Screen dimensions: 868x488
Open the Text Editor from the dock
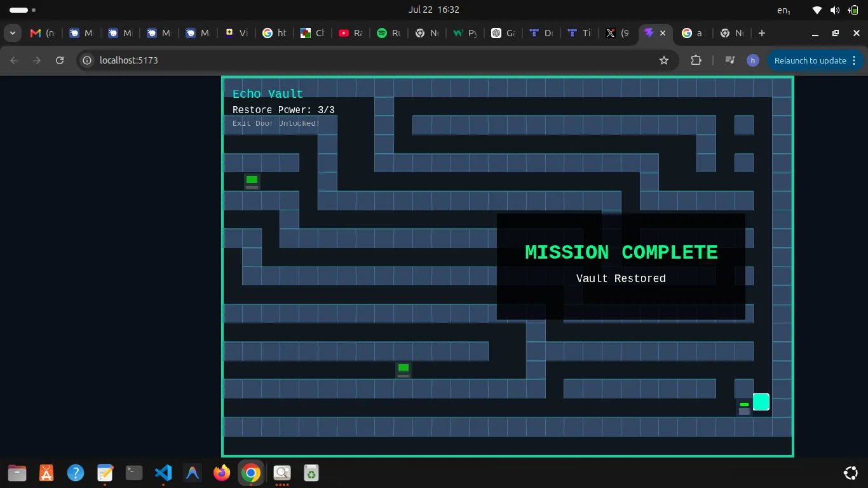point(105,473)
